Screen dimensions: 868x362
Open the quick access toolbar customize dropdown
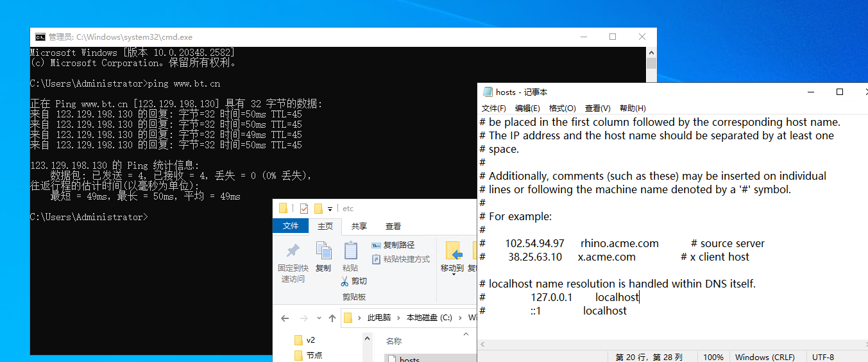pyautogui.click(x=330, y=209)
